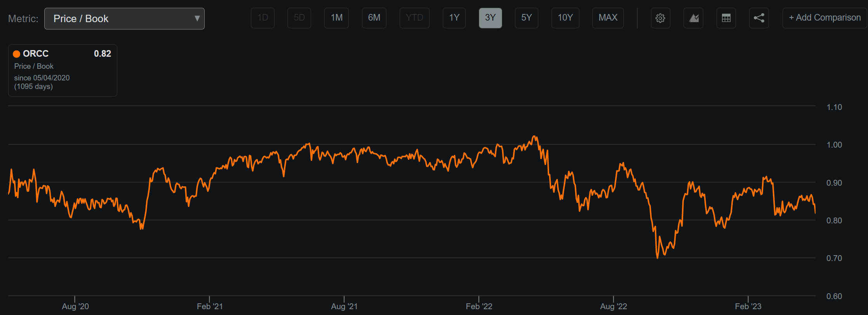The height and width of the screenshot is (315, 868).
Task: Click the Feb '21 axis label
Action: 210,306
